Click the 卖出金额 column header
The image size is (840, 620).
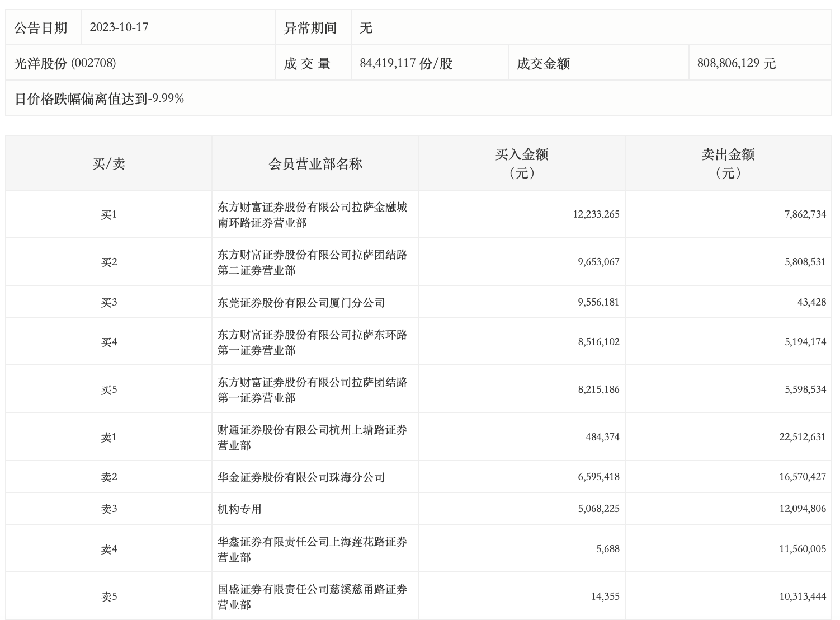click(x=728, y=163)
